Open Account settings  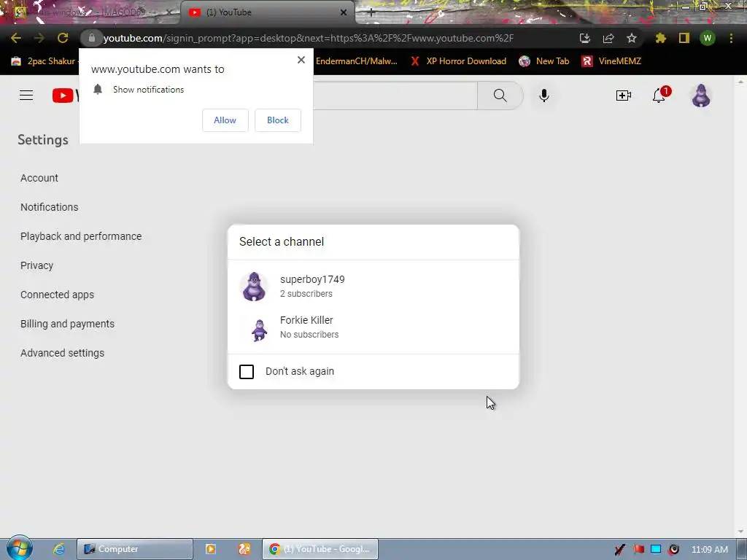pyautogui.click(x=39, y=178)
